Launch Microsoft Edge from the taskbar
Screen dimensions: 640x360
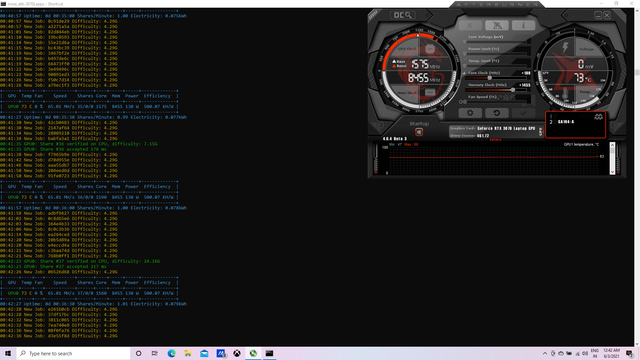(171, 353)
